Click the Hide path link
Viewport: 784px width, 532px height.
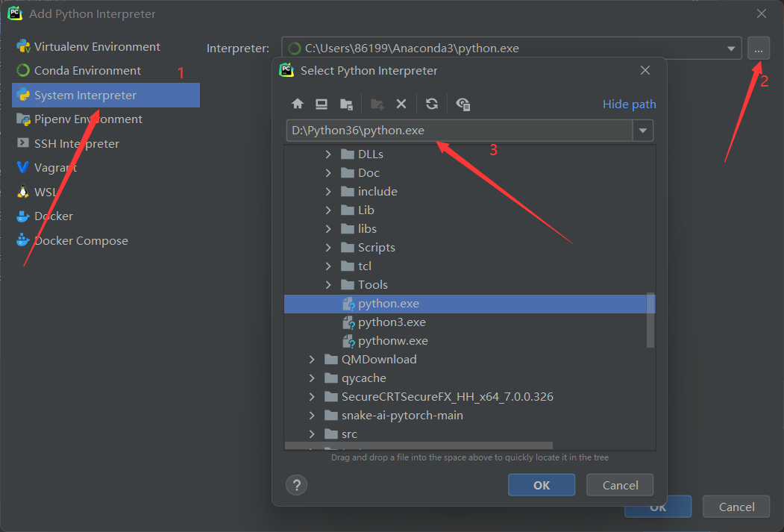point(629,104)
